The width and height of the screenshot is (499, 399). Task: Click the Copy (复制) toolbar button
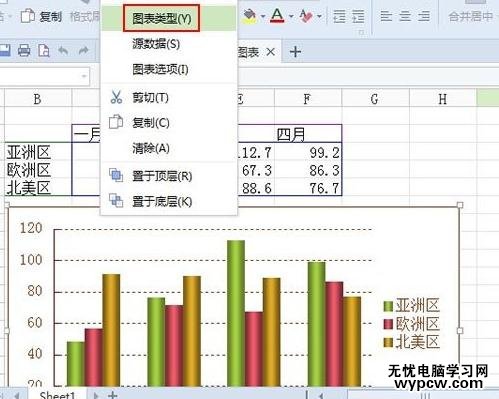tap(42, 16)
